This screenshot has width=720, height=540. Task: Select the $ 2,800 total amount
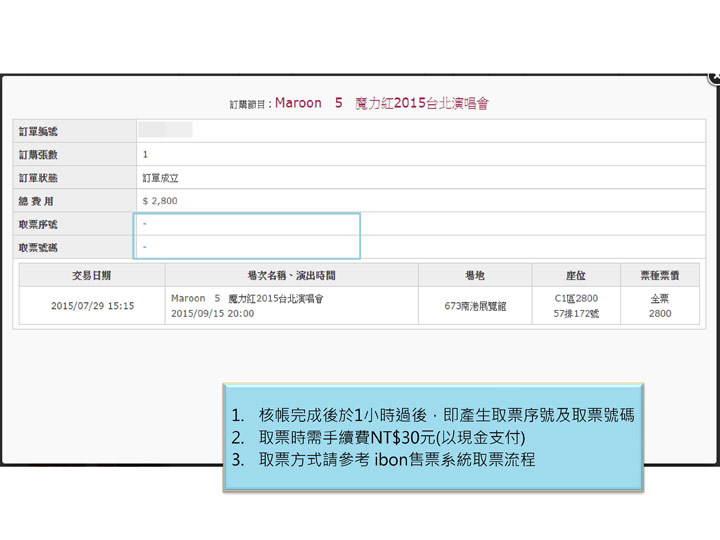click(x=160, y=201)
